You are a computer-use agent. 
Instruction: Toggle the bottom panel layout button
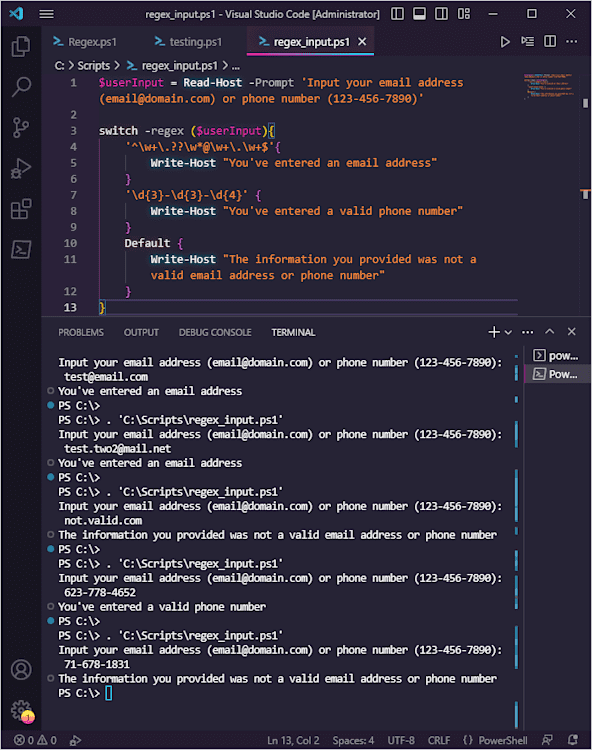point(419,14)
